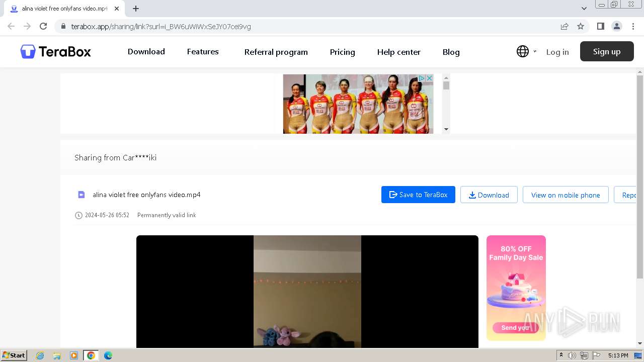The width and height of the screenshot is (644, 362).
Task: Open the Download menu item
Action: pyautogui.click(x=146, y=52)
